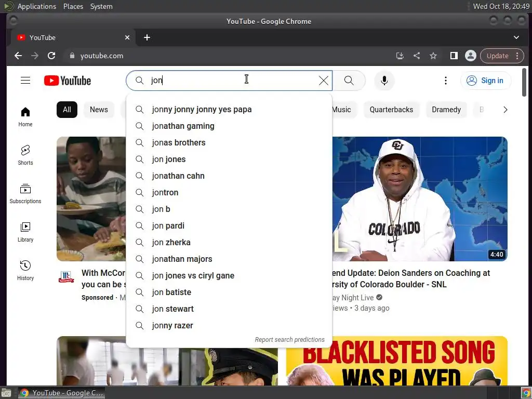The image size is (532, 399).
Task: Click the Chrome Update button
Action: [497, 56]
